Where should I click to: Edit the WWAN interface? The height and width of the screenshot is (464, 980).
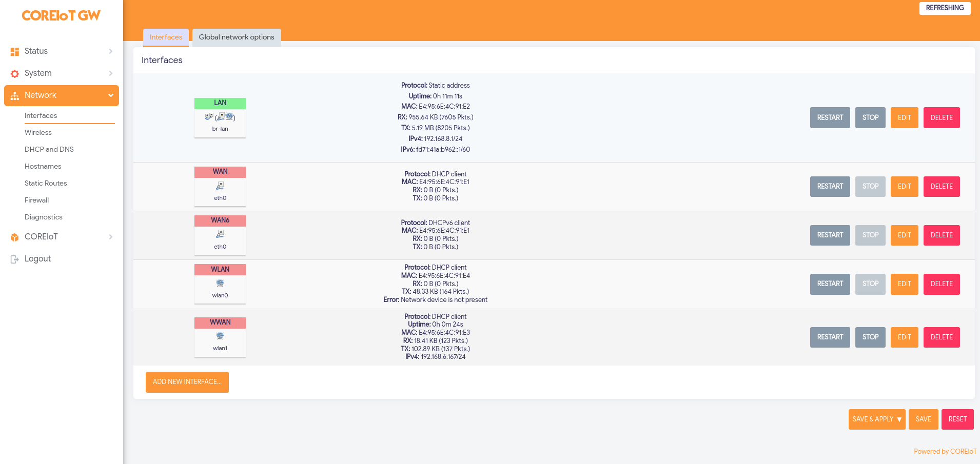(904, 337)
